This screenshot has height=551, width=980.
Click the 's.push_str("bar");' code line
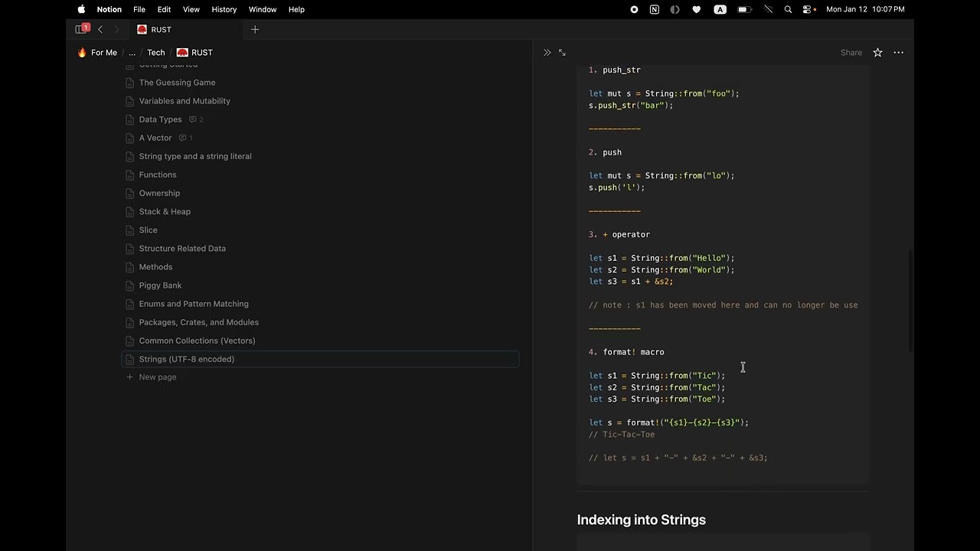631,105
